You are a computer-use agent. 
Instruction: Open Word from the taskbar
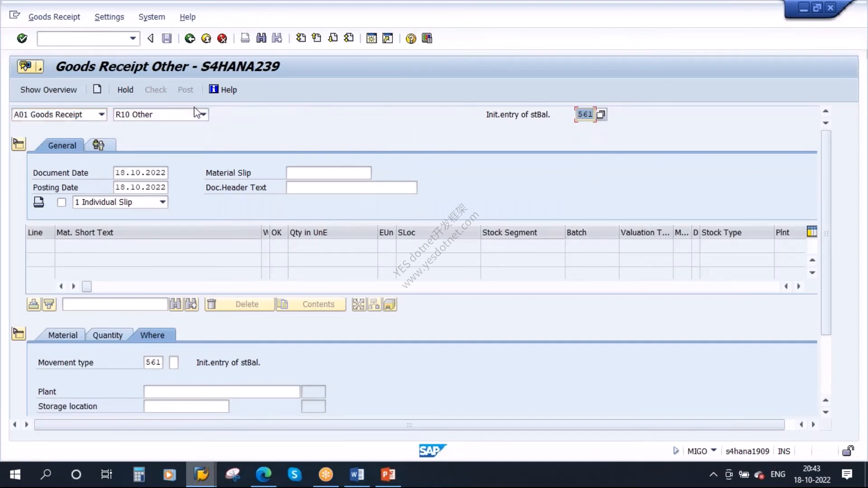tap(357, 474)
